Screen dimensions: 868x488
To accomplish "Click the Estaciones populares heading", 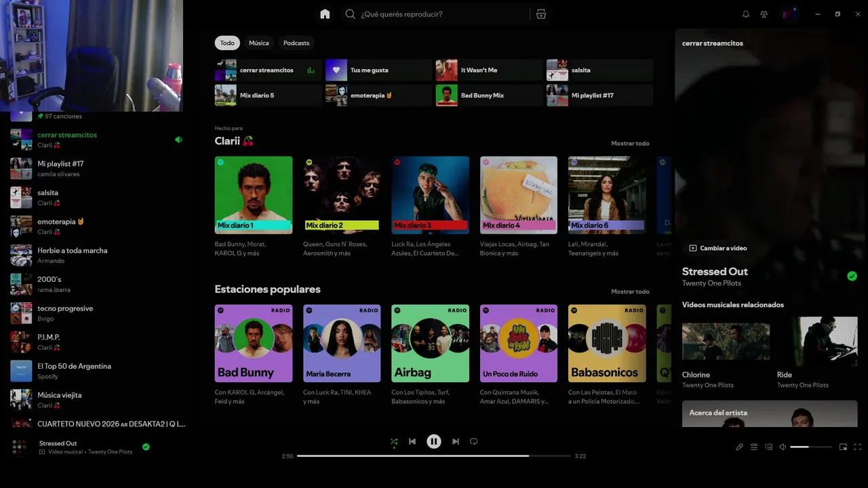I will click(267, 289).
